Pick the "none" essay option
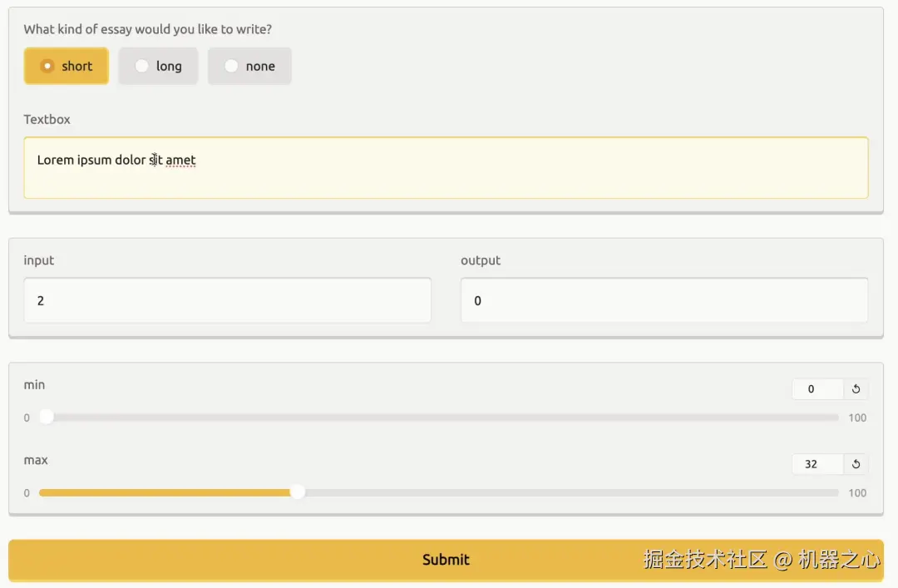Viewport: 898px width, 588px height. click(x=249, y=67)
